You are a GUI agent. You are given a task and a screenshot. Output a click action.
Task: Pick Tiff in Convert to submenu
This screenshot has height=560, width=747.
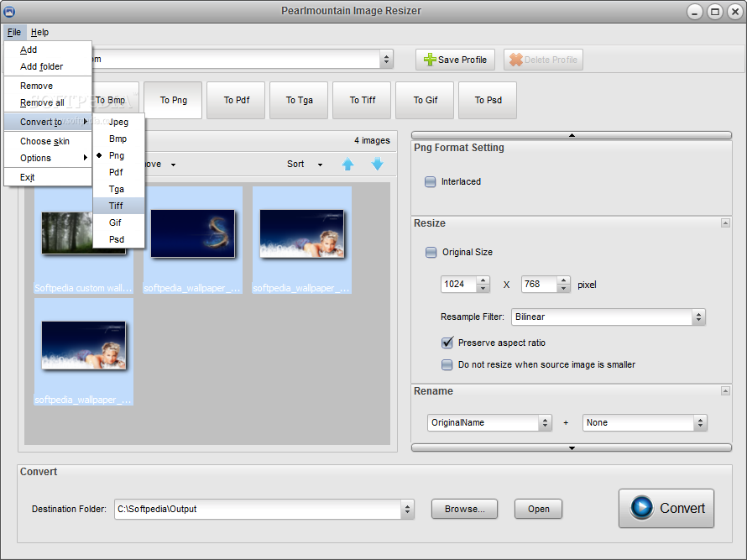pos(118,206)
